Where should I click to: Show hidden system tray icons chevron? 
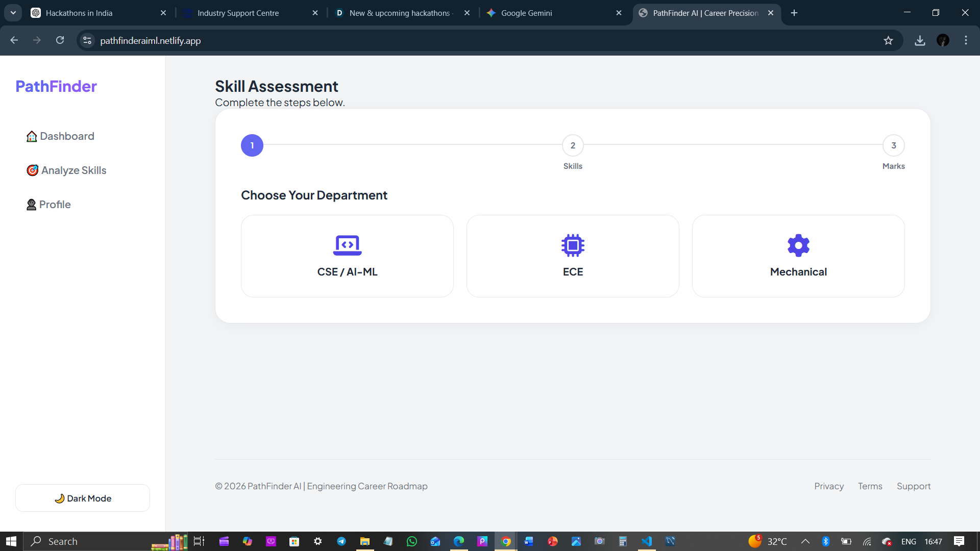point(805,541)
